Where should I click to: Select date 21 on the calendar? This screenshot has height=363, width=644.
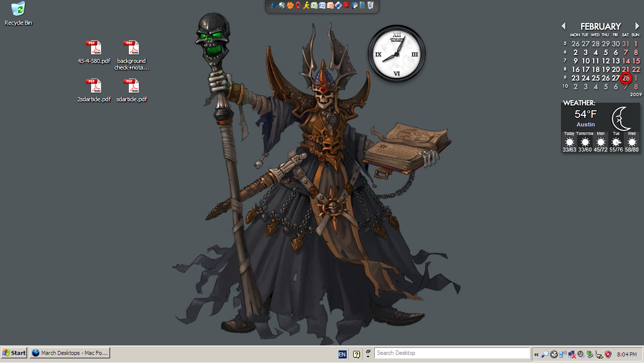[626, 69]
